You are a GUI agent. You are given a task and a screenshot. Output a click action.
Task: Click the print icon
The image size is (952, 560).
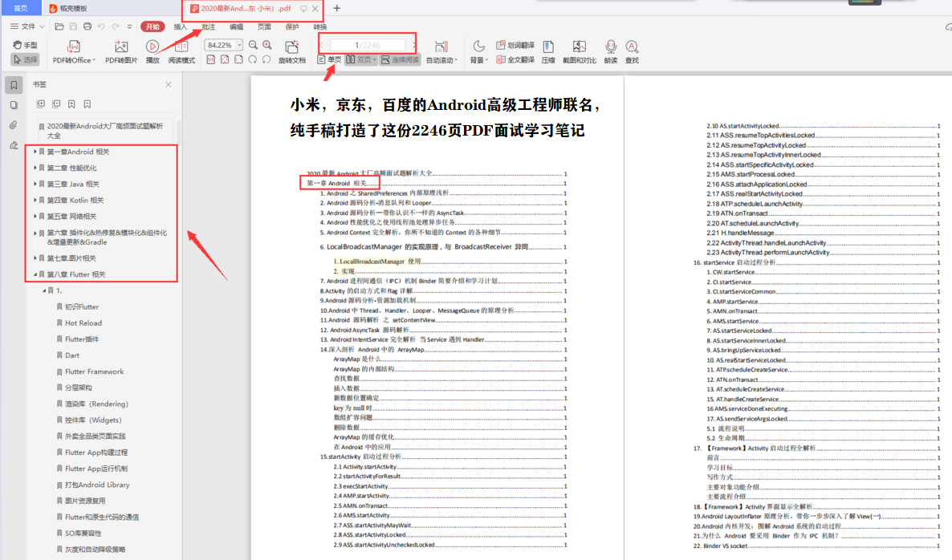tap(87, 26)
